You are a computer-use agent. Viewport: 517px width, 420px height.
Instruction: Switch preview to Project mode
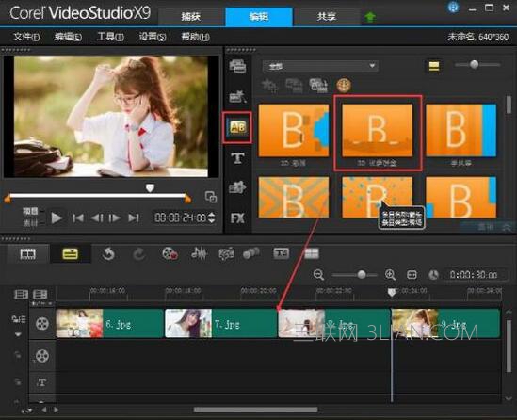30,211
